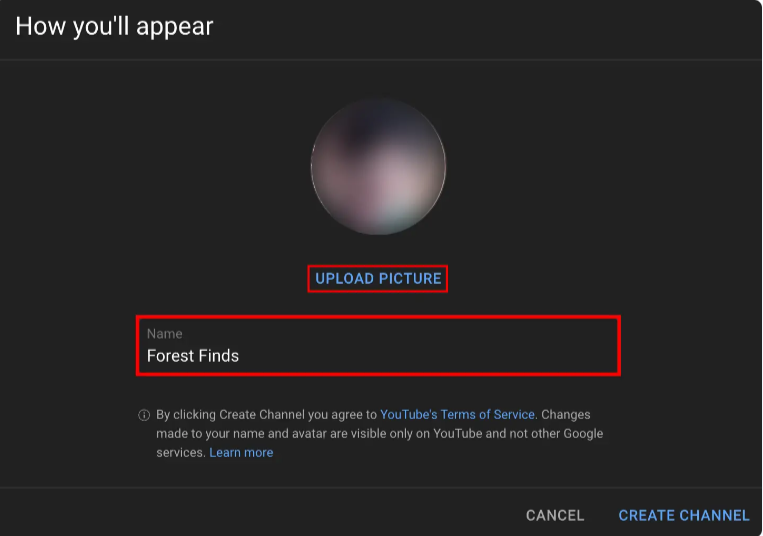The width and height of the screenshot is (763, 536).
Task: Select the blurred circular profile avatar
Action: click(378, 167)
